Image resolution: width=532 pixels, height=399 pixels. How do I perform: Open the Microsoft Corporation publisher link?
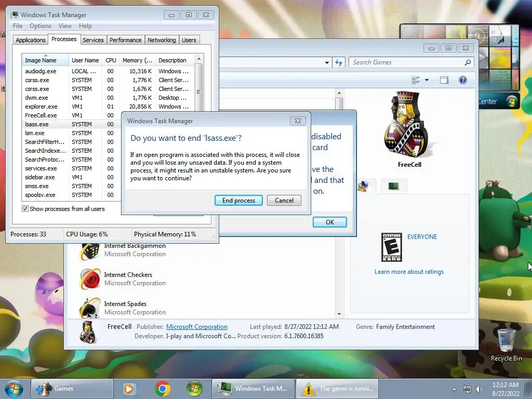click(197, 327)
